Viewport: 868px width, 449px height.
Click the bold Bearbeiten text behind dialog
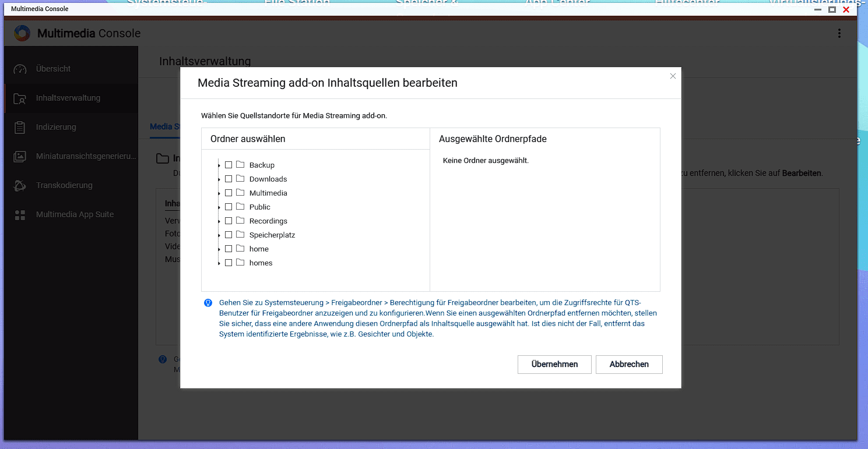coord(802,174)
